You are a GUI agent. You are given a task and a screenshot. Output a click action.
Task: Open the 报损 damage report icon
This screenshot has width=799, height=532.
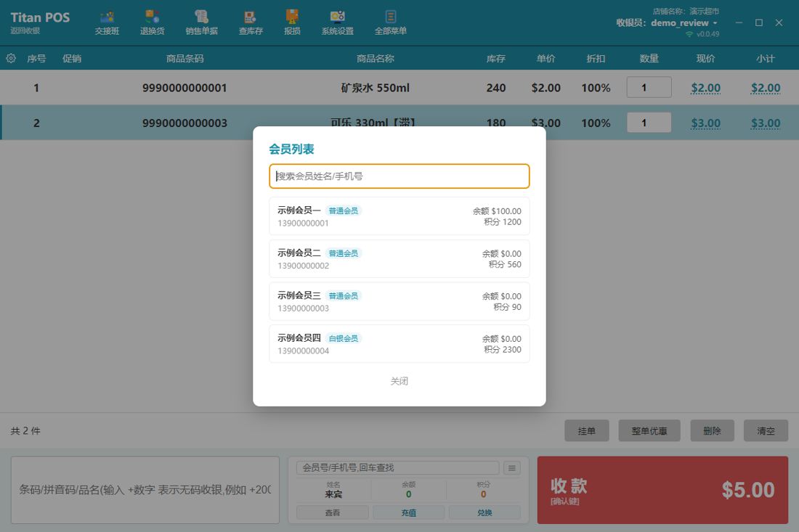(292, 23)
